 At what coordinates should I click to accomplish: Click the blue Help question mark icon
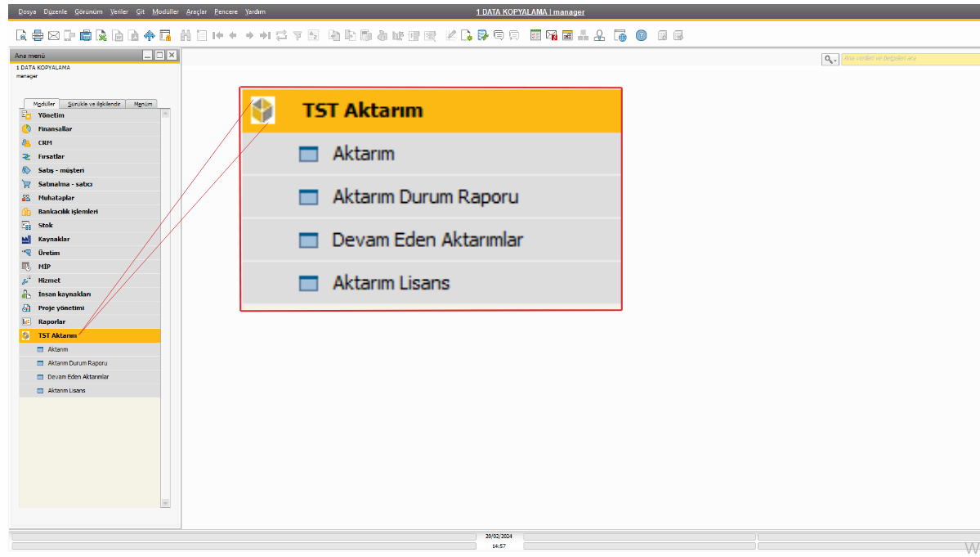641,35
